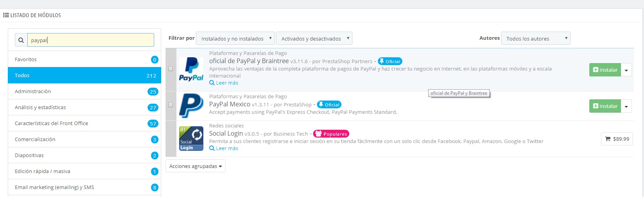Tick the PayPal y Braintree module checkbox
Viewport: 644px width, 205px height.
(x=171, y=69)
